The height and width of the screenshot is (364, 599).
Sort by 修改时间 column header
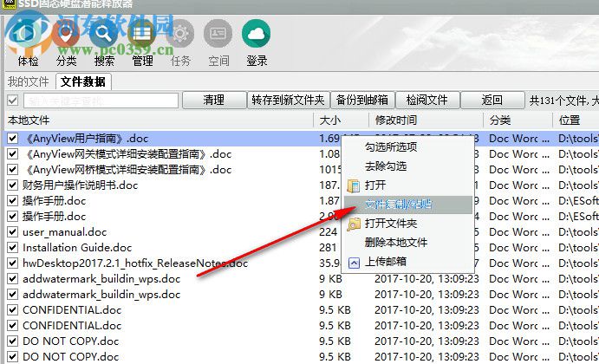426,120
